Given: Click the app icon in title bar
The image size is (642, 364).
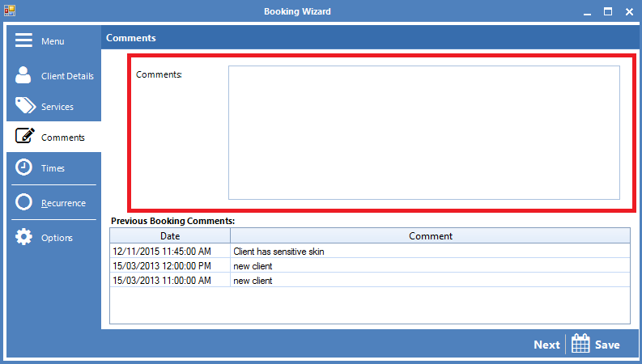Looking at the screenshot, I should (x=10, y=11).
